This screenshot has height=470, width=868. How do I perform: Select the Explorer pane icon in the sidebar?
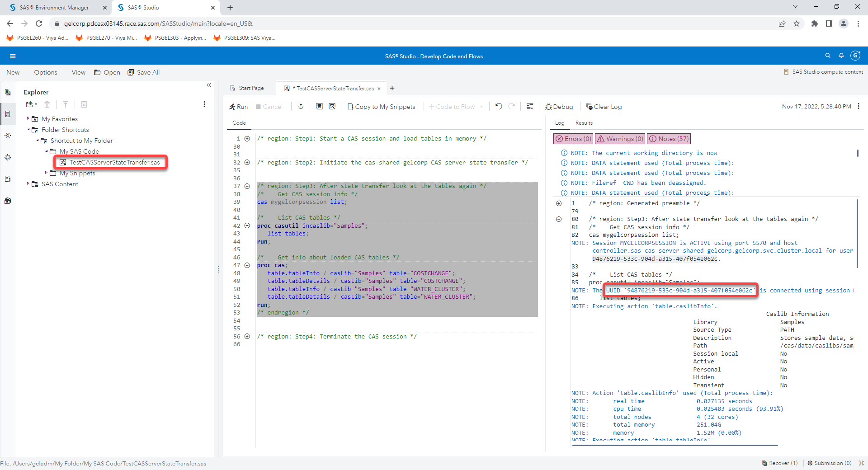tap(8, 114)
